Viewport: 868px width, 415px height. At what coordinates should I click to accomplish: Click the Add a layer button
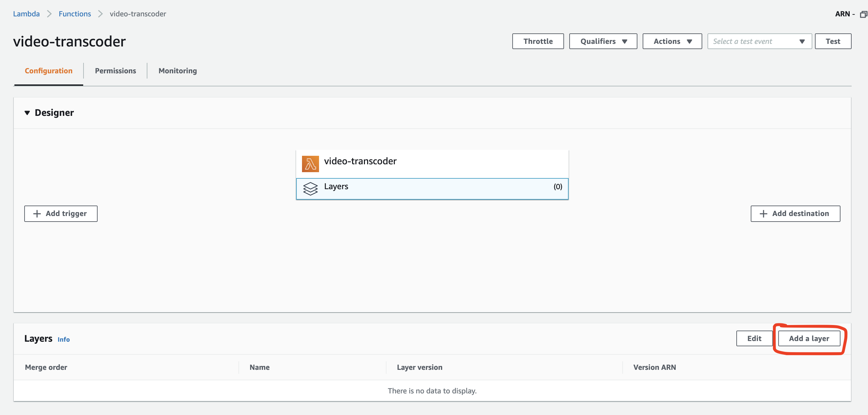[809, 339]
